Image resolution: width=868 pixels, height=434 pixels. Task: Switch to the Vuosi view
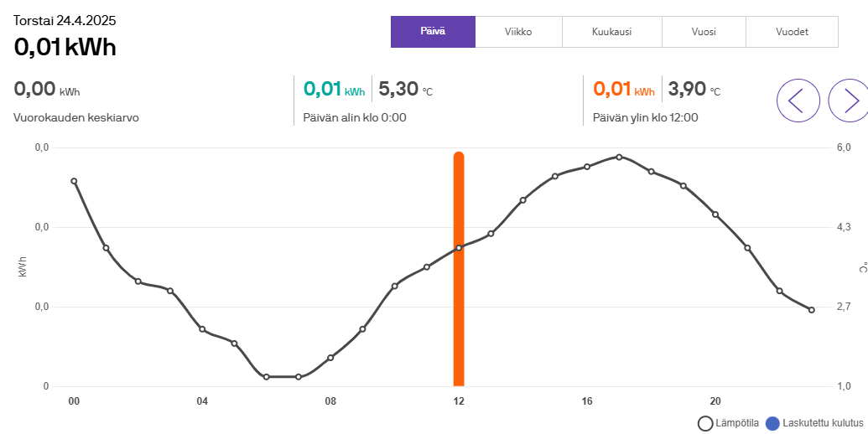[704, 32]
